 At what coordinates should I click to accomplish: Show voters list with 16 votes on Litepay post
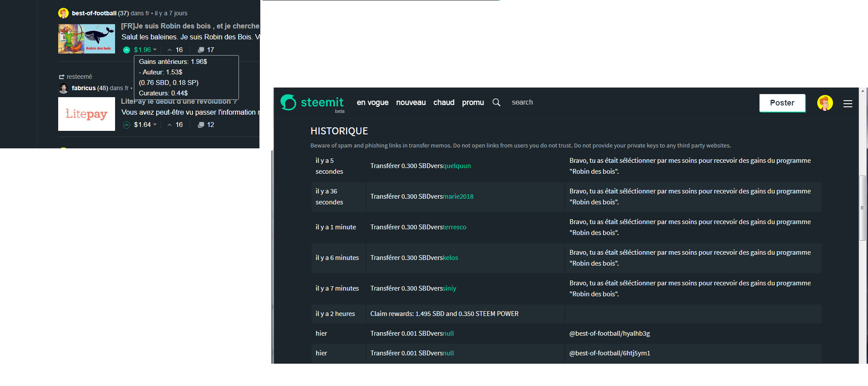175,125
